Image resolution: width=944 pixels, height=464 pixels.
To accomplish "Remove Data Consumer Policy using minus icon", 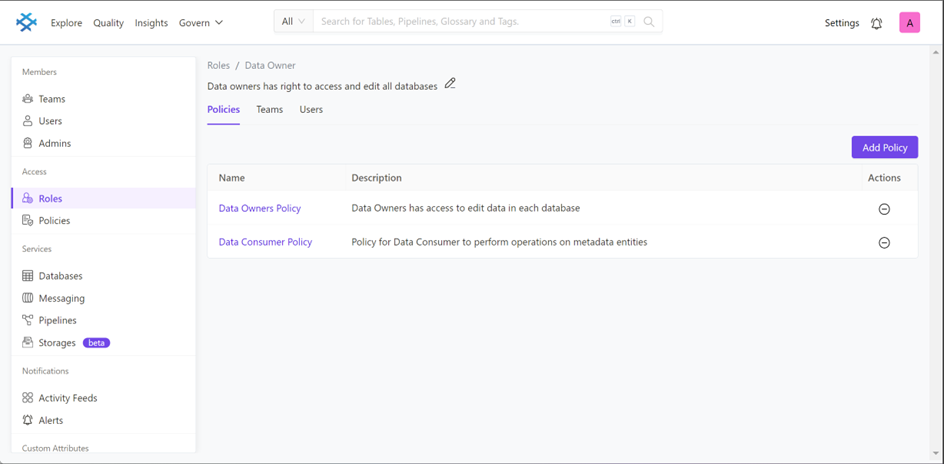I will point(884,243).
